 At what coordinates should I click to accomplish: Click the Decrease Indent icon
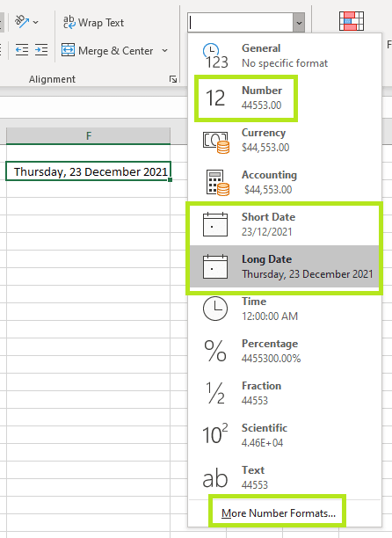(22, 50)
